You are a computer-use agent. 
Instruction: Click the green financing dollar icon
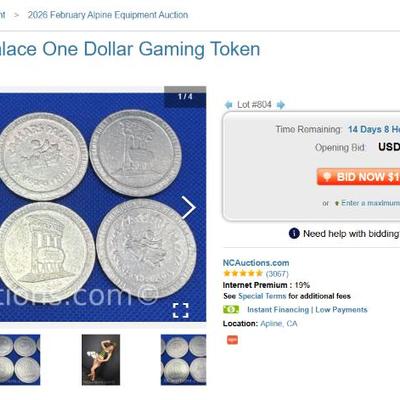click(231, 309)
